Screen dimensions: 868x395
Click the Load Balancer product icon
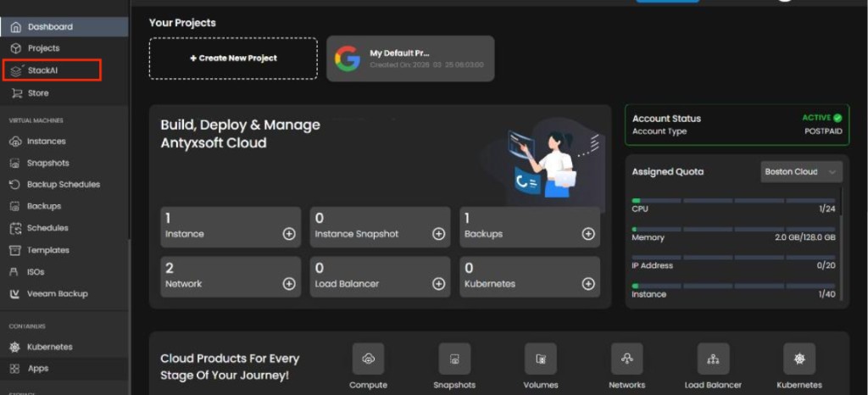click(713, 359)
